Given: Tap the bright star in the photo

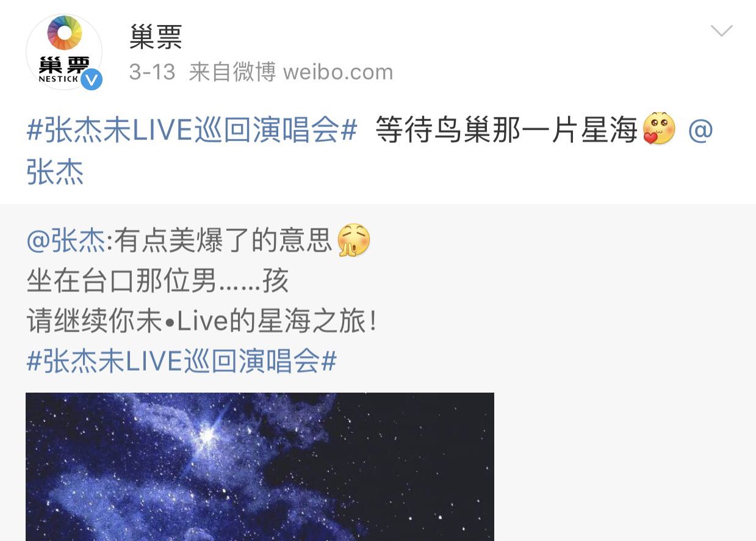Looking at the screenshot, I should (207, 435).
